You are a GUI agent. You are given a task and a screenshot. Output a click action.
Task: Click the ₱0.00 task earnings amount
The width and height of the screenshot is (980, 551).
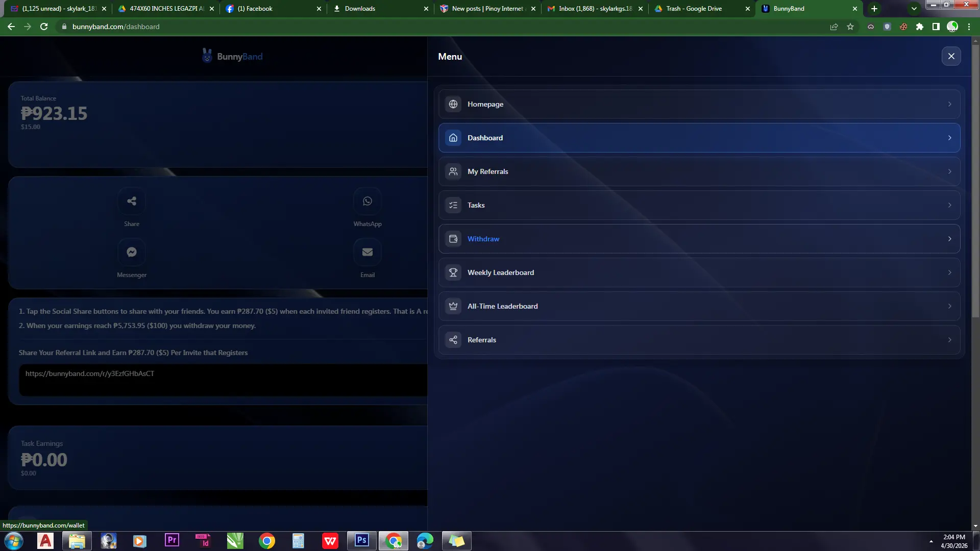44,460
